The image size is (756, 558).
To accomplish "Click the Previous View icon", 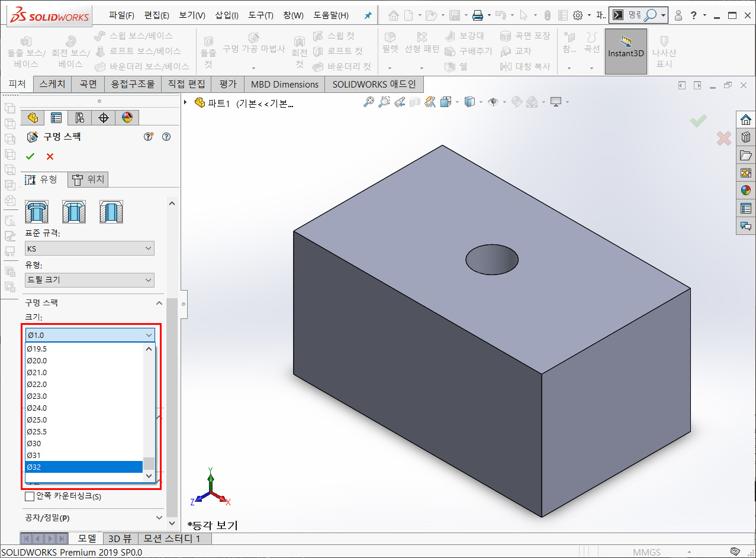I will 400,102.
